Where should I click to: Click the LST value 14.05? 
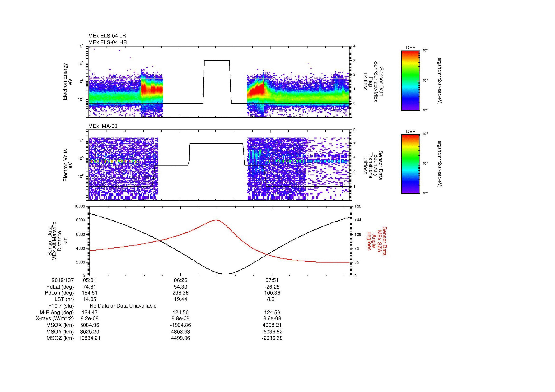tap(89, 299)
